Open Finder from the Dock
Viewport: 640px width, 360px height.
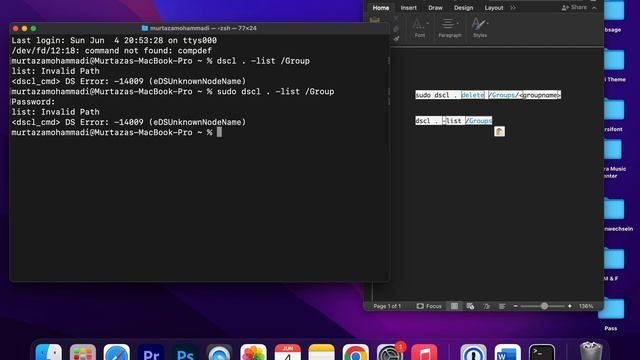tap(49, 353)
